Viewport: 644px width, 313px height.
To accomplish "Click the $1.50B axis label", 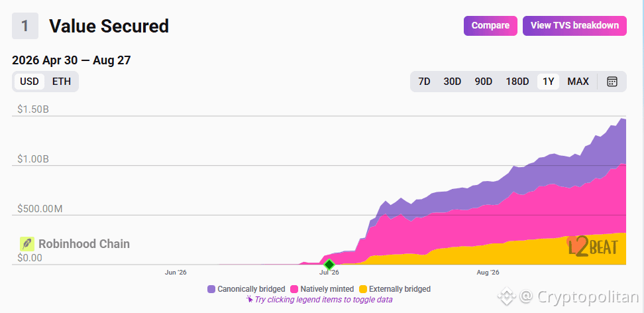I will [33, 109].
